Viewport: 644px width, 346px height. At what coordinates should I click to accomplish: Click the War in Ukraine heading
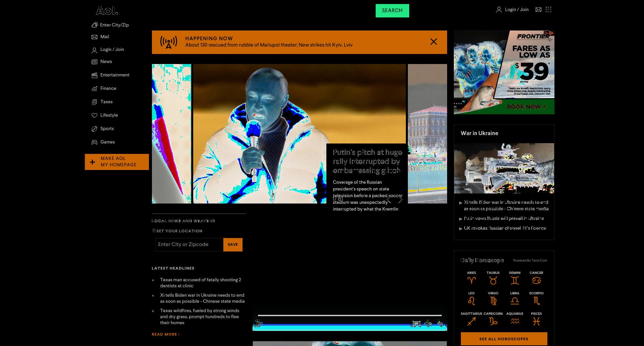[479, 133]
